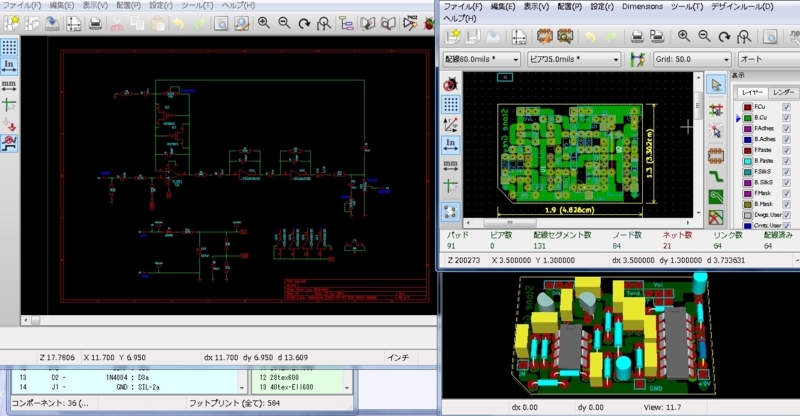Select Add footprint tool in Pcbnew
Screen dimensions: 800x416
[x=716, y=156]
